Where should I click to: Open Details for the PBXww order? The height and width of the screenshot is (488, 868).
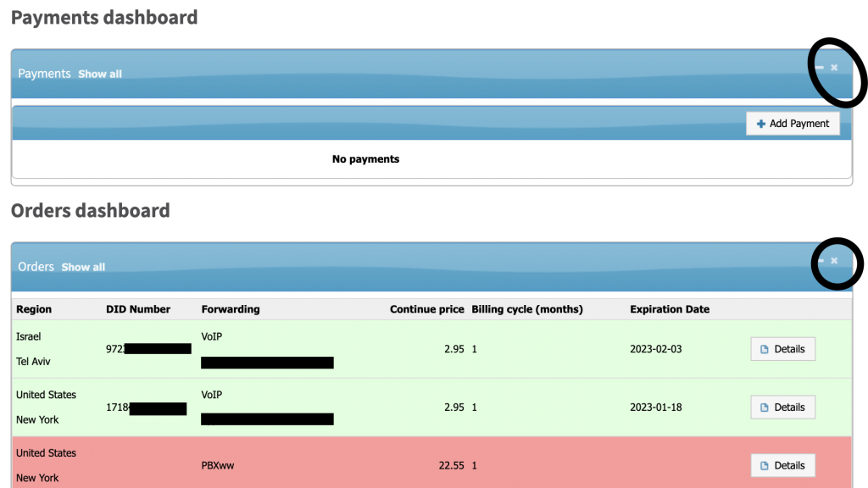pyautogui.click(x=782, y=465)
